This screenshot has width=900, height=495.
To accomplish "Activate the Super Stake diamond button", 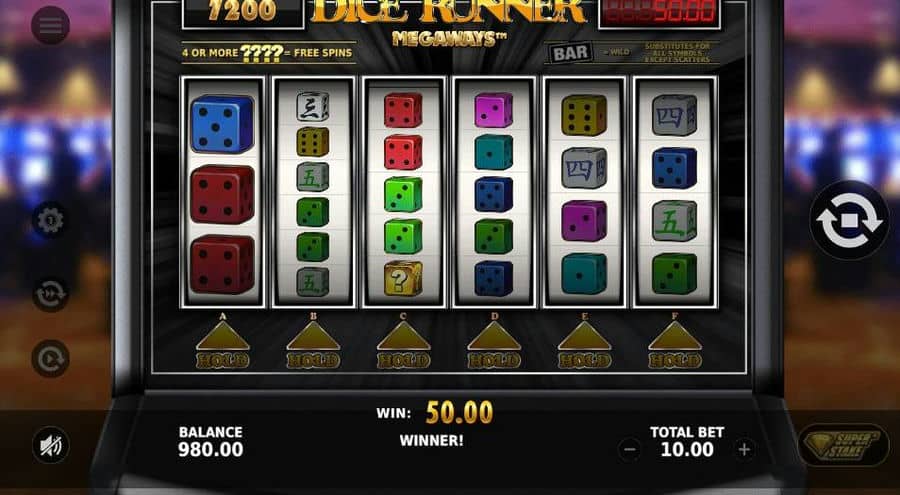I will (x=844, y=444).
